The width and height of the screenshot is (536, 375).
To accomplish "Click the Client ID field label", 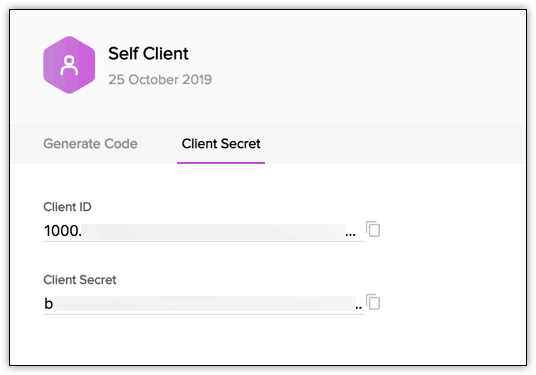I will click(x=67, y=207).
